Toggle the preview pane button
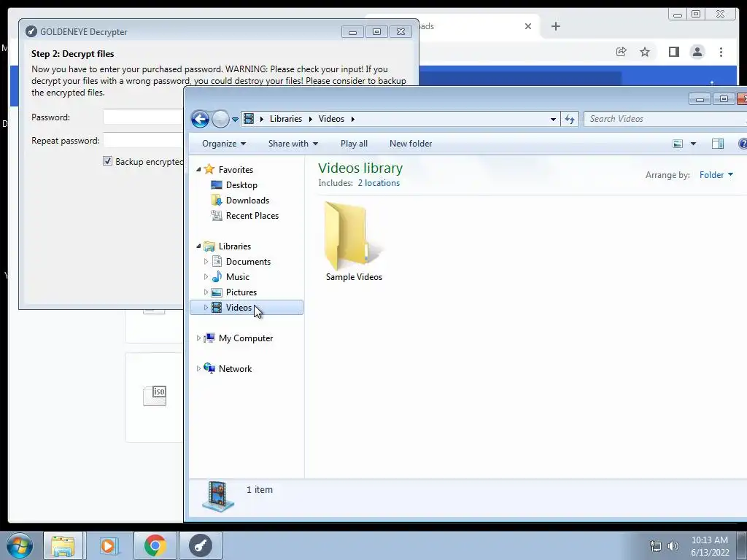The width and height of the screenshot is (747, 560). point(718,144)
